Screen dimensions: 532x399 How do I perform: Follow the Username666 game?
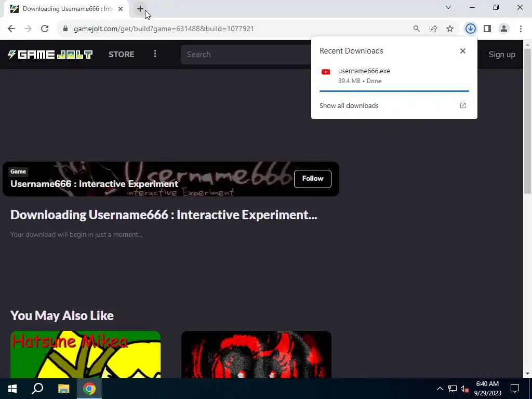[x=312, y=179]
